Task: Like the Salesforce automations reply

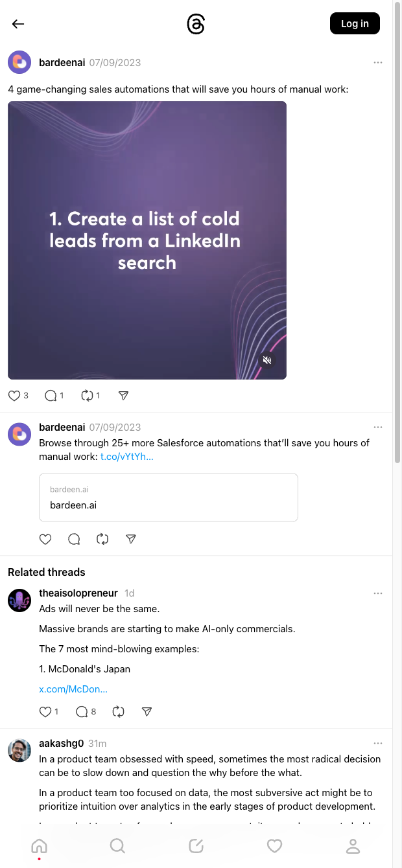Action: [x=45, y=539]
